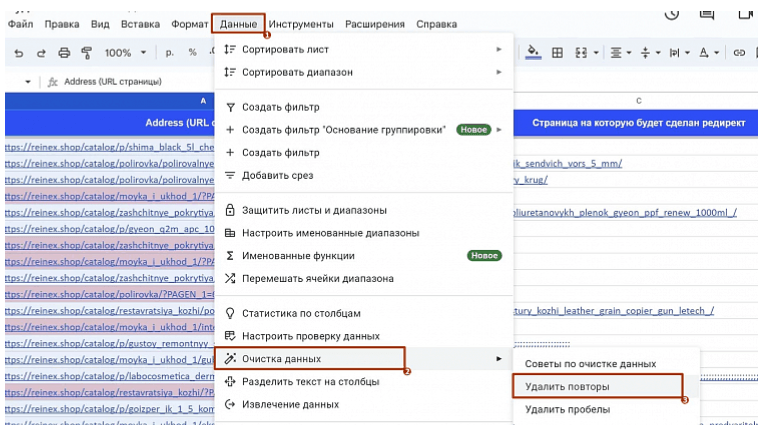Click the cell borders icon
Viewport: 769px width, 435px height.
click(x=558, y=53)
